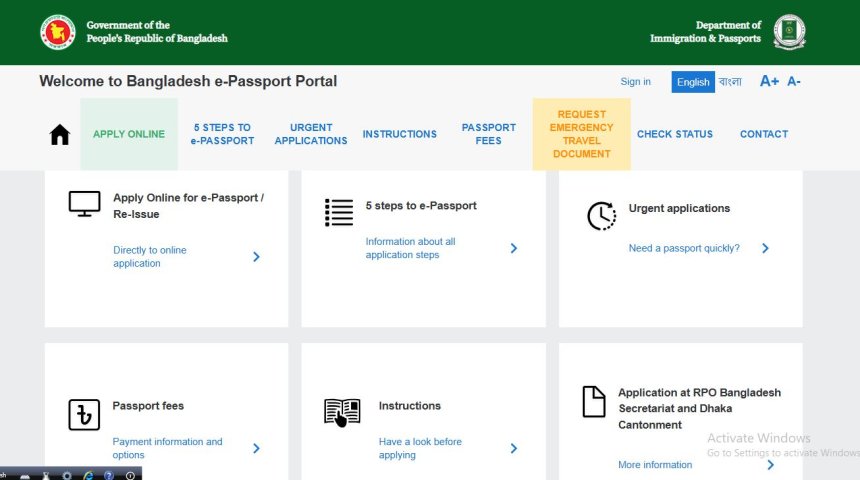This screenshot has width=860, height=480.
Task: Click the Taka currency icon for Passport fees
Action: coord(84,415)
